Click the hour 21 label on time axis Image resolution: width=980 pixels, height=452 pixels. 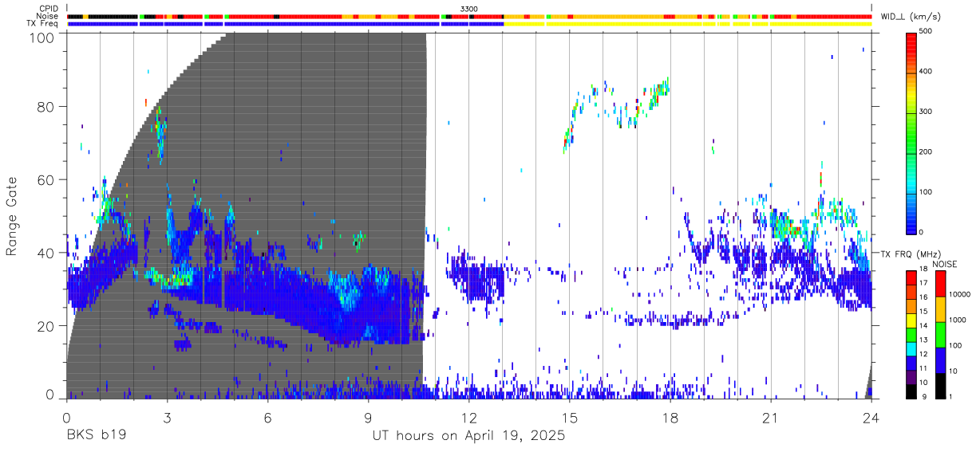coord(770,416)
